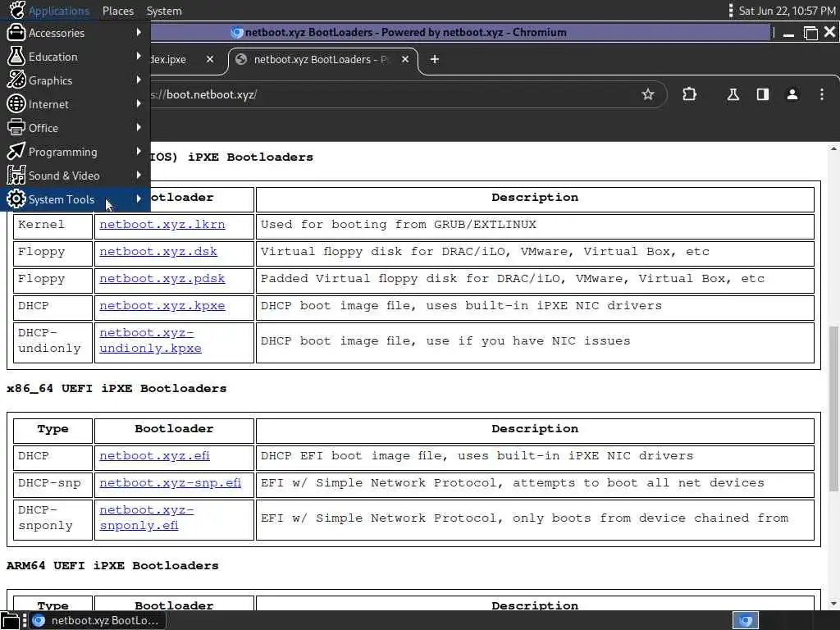Download netboot.xyz-snponly.efi bootloader
The width and height of the screenshot is (840, 630).
(146, 518)
